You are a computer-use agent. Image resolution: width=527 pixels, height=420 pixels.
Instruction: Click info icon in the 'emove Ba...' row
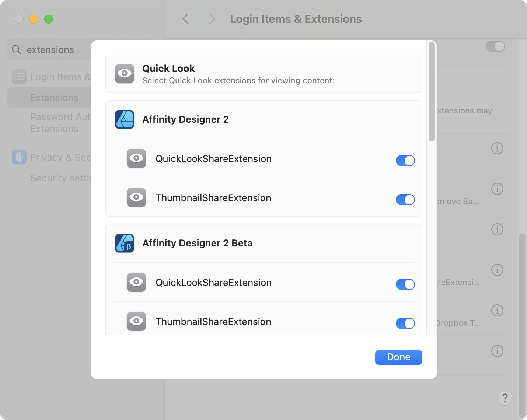[497, 189]
